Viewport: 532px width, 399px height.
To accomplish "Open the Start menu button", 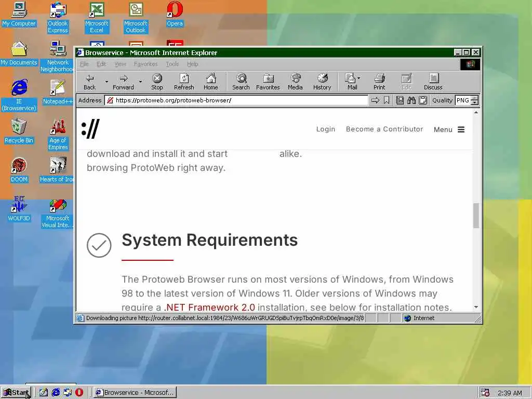I will [x=16, y=393].
